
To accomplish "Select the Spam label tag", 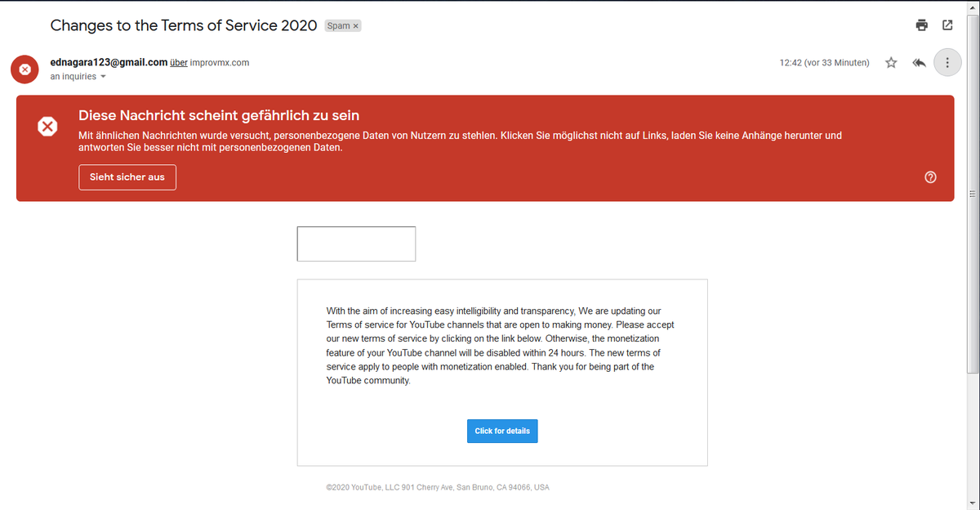I will [339, 25].
